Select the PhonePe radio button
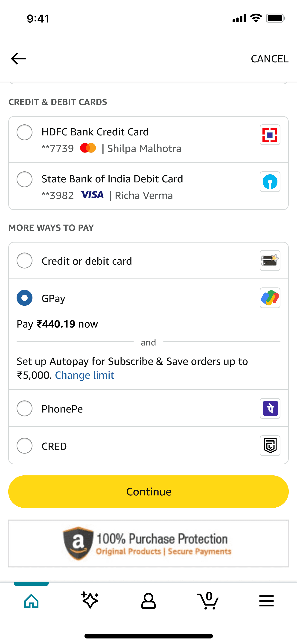The width and height of the screenshot is (297, 644). coord(24,409)
